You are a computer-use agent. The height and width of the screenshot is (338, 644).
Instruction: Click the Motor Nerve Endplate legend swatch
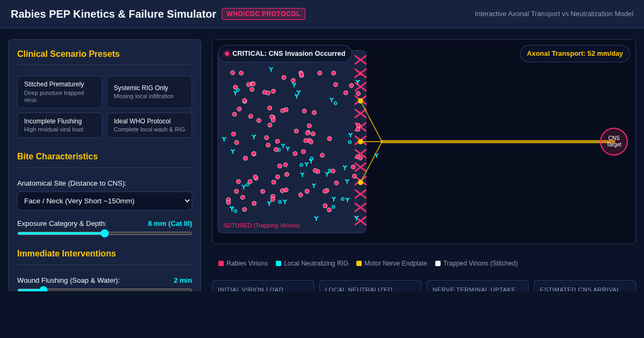tap(359, 263)
